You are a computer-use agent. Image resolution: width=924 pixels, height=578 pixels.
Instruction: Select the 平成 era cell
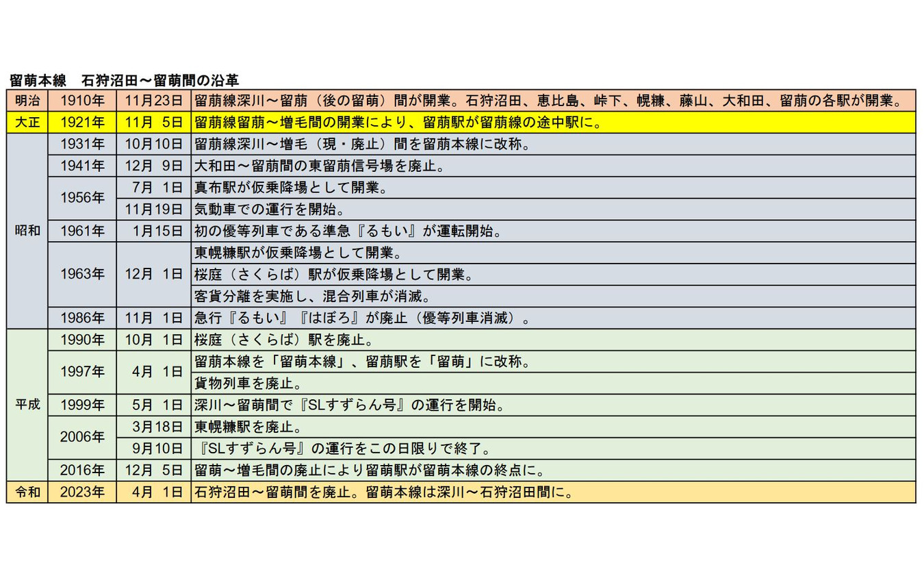(x=27, y=405)
